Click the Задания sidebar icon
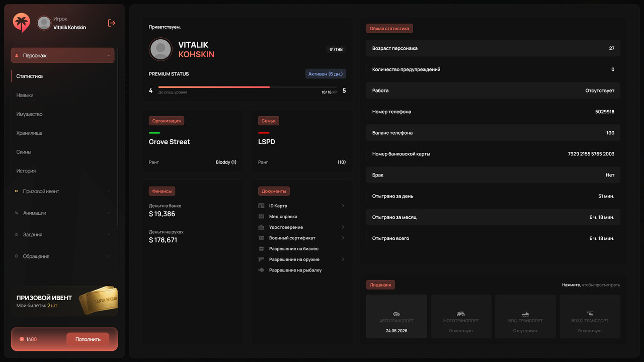Screen dimensions: 644x362 click(17, 235)
